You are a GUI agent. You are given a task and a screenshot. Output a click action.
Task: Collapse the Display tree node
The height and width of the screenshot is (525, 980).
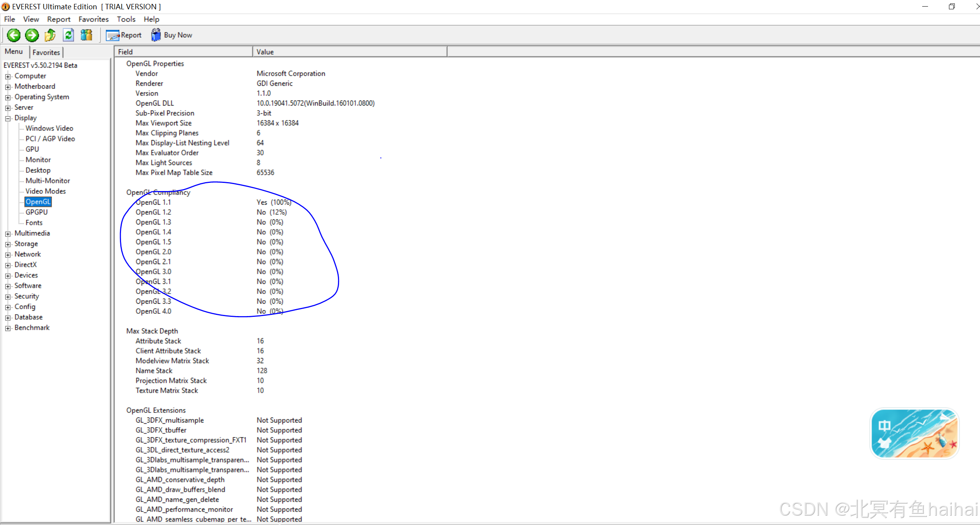[x=8, y=118]
